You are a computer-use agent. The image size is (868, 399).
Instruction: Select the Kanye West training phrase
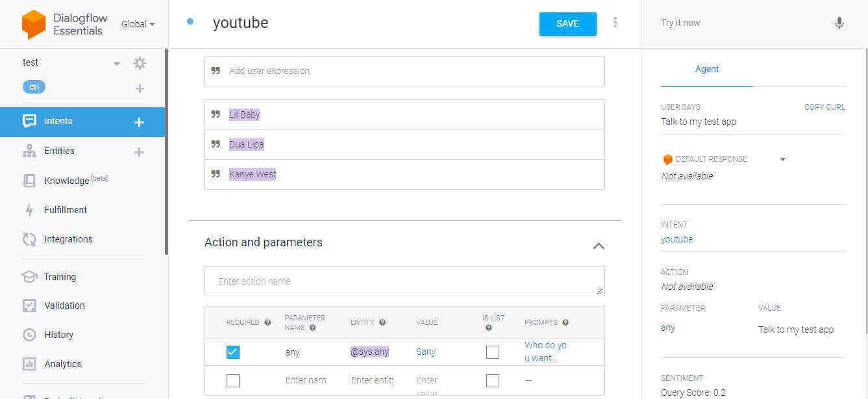pos(253,174)
